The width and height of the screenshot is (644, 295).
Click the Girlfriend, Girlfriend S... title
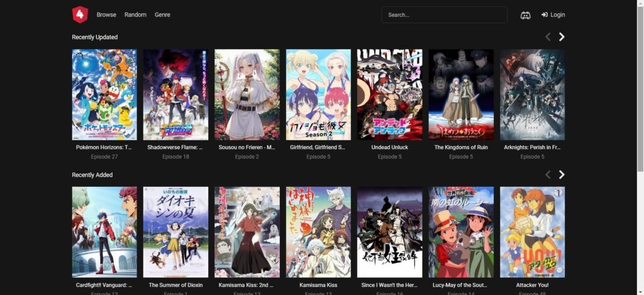coord(318,147)
